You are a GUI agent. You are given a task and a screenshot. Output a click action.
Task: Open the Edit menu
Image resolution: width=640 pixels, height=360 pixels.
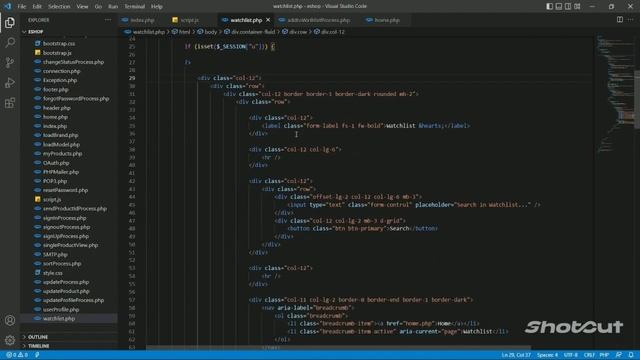pyautogui.click(x=37, y=7)
